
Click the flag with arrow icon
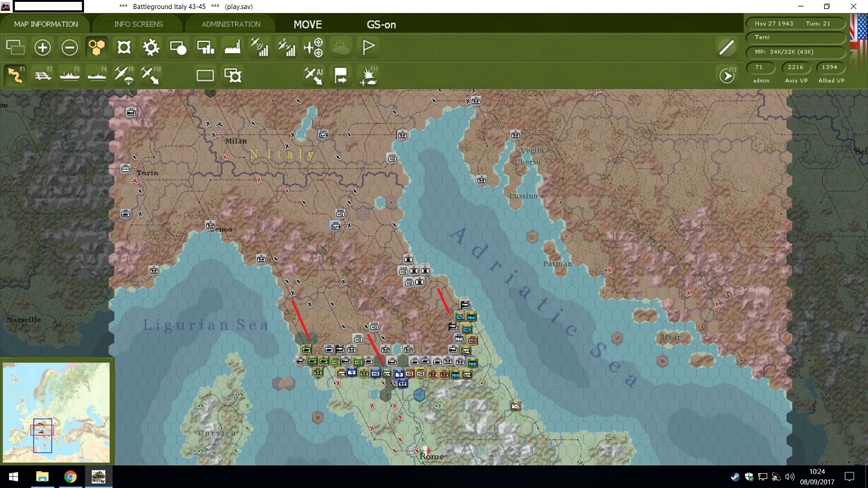click(341, 76)
